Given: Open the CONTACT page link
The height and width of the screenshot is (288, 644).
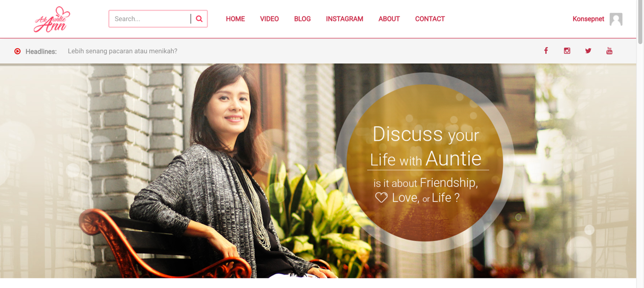Looking at the screenshot, I should point(430,19).
